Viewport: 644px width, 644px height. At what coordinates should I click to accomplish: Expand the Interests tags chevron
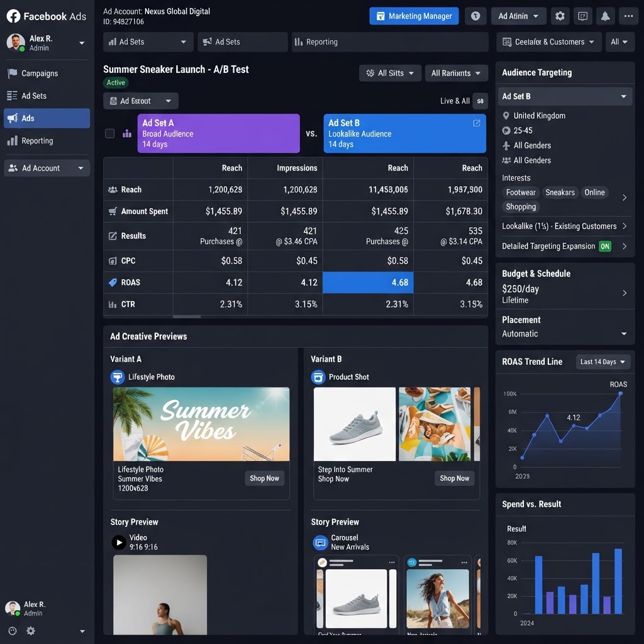625,197
